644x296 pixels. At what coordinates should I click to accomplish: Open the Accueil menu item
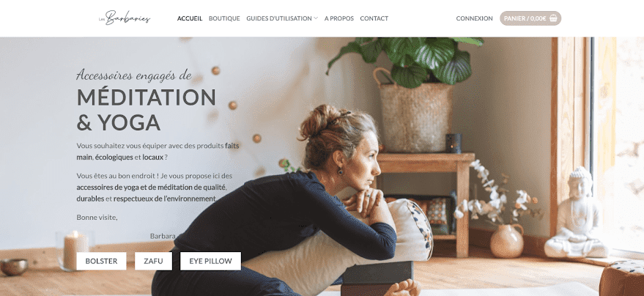pyautogui.click(x=190, y=18)
